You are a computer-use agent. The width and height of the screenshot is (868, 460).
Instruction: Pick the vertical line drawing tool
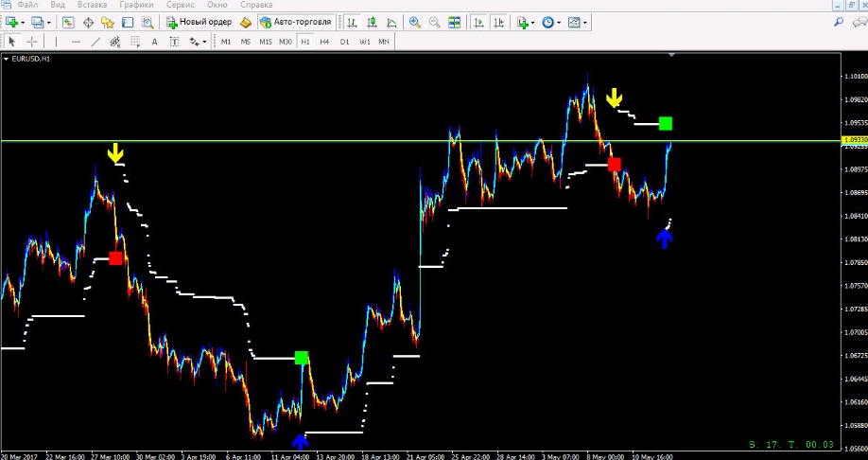(56, 42)
